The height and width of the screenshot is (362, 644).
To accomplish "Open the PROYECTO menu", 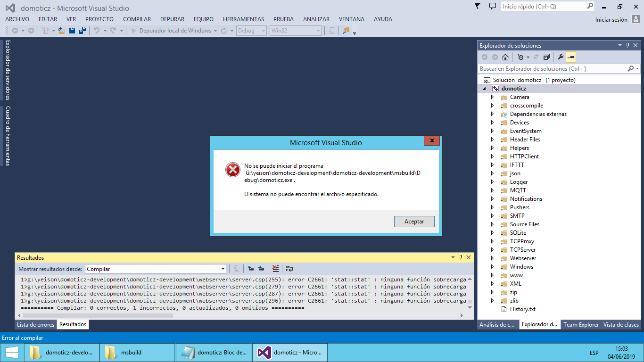I will point(99,19).
